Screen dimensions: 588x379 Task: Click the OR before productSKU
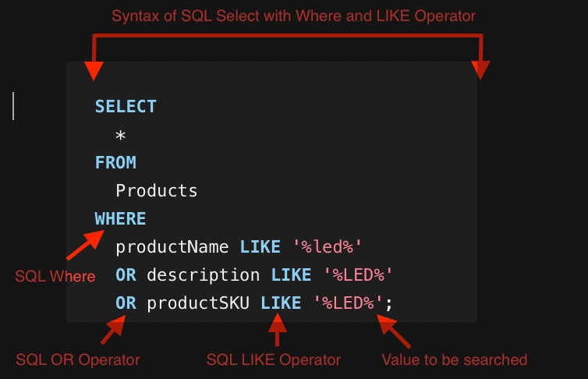126,303
